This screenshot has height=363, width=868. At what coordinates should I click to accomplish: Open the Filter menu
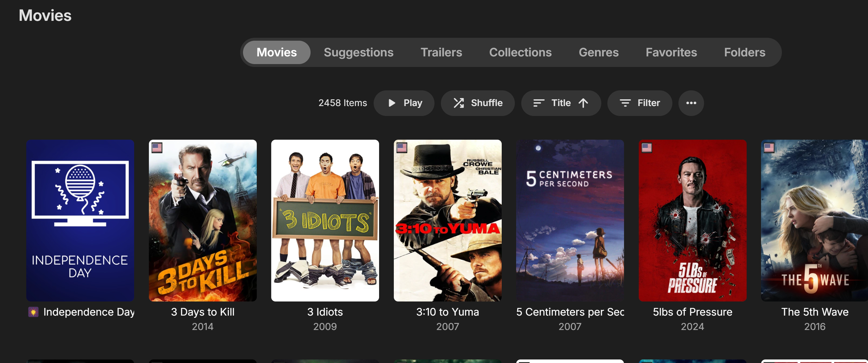point(639,103)
